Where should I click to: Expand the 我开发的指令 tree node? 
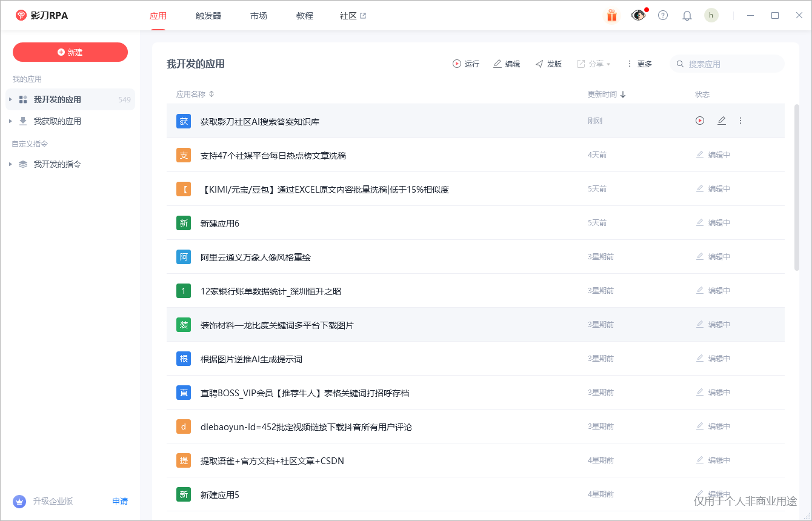(10, 164)
